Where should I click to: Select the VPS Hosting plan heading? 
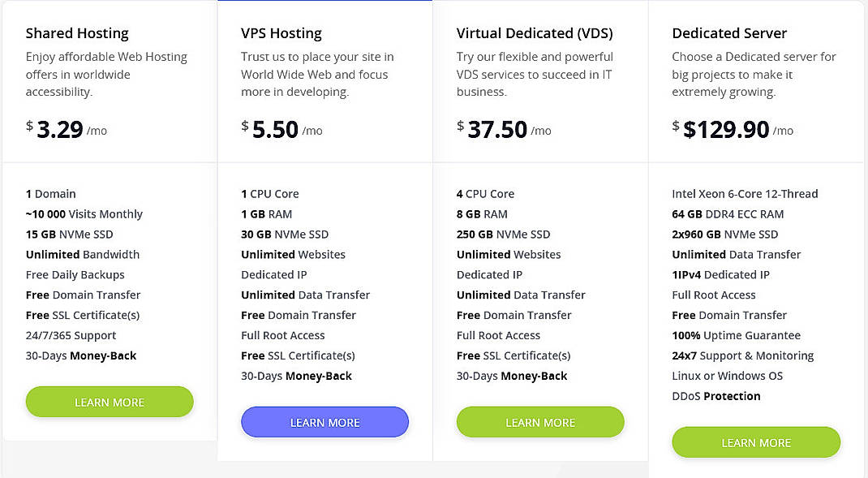281,33
